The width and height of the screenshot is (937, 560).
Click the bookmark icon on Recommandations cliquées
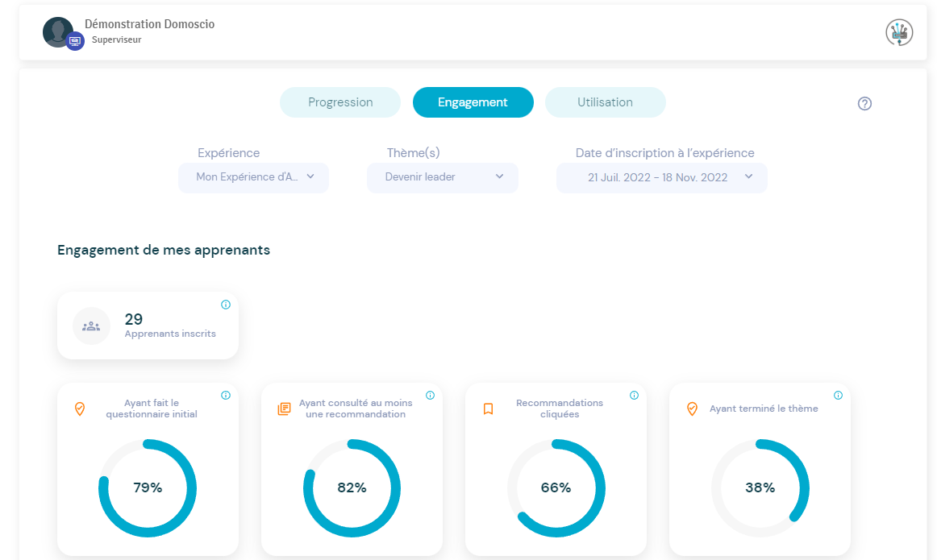(488, 409)
